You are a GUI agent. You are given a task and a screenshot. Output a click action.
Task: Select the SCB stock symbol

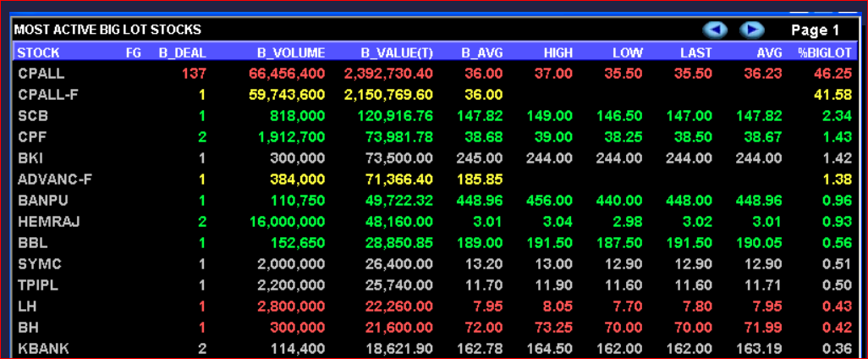(33, 116)
